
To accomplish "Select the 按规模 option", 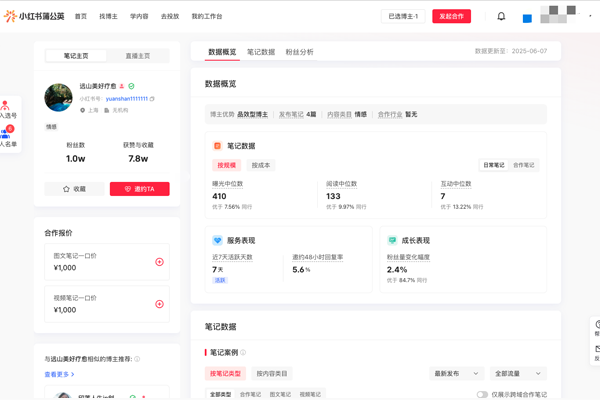I will 227,165.
